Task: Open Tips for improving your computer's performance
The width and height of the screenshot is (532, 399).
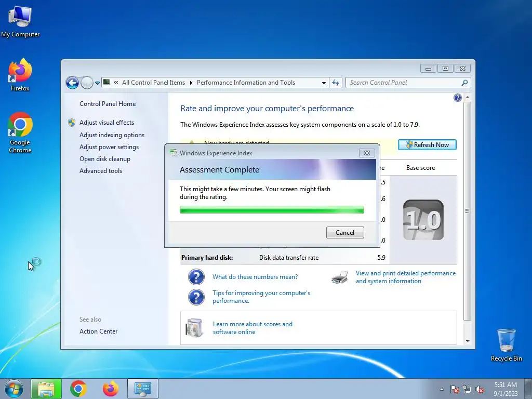Action: point(261,297)
